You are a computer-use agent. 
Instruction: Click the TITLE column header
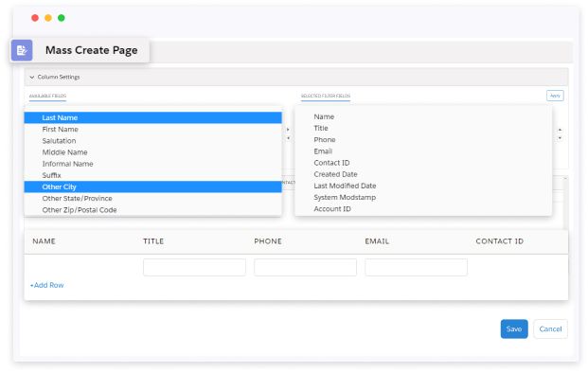pyautogui.click(x=153, y=241)
